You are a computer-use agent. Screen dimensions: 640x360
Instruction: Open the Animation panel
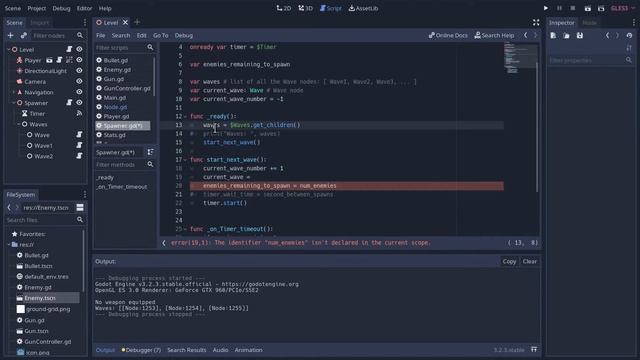tap(248, 350)
